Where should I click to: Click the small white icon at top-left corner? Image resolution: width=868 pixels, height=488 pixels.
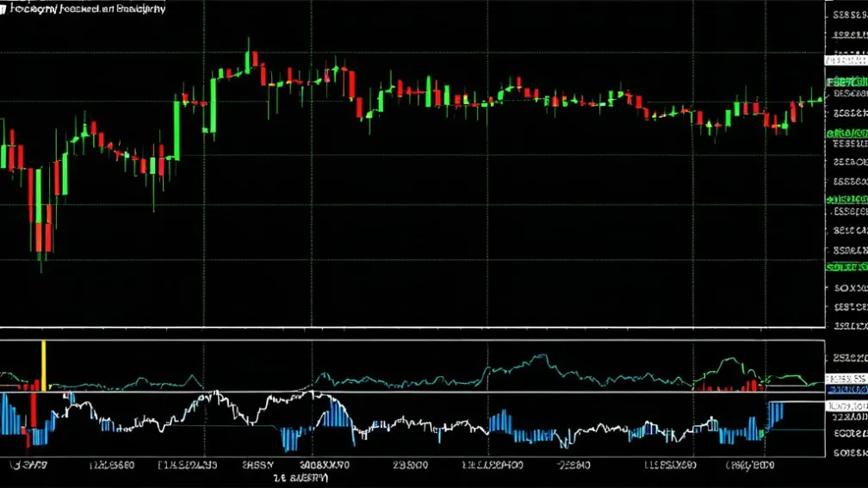tap(3, 8)
